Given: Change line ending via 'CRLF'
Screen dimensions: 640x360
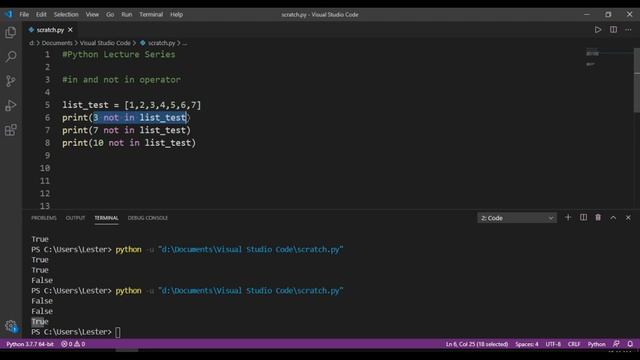Looking at the screenshot, I should (574, 344).
